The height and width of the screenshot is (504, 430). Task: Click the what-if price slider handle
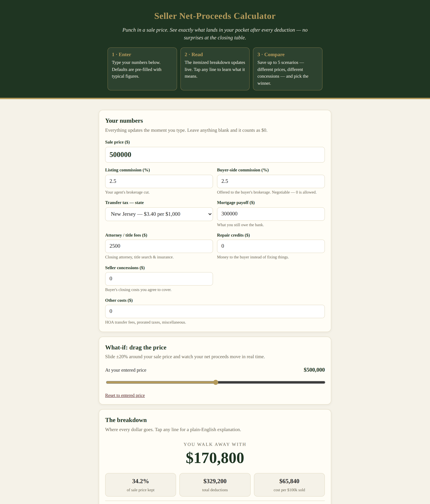point(216,382)
